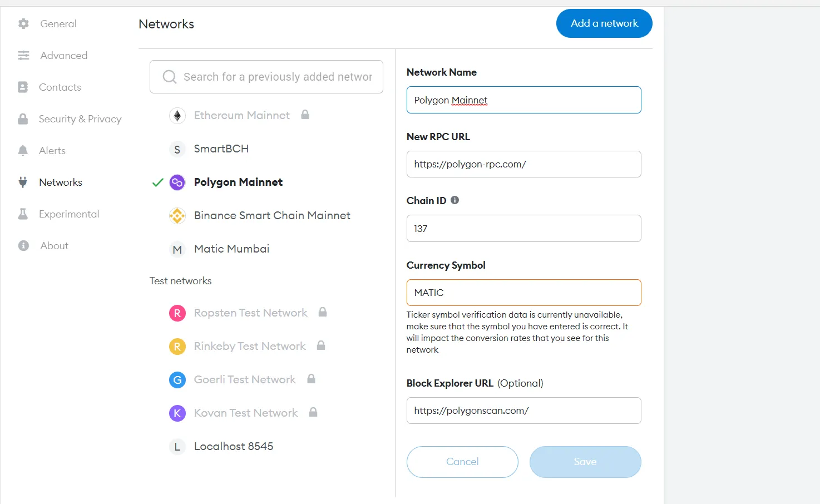Click the Polygon Mainnet purple logo icon
The image size is (820, 504).
point(177,182)
